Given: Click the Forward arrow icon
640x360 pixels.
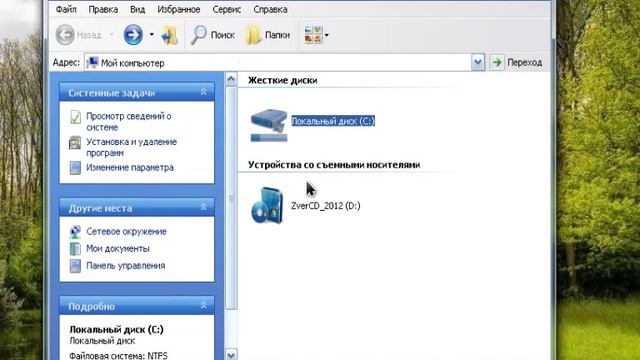Looking at the screenshot, I should (133, 35).
